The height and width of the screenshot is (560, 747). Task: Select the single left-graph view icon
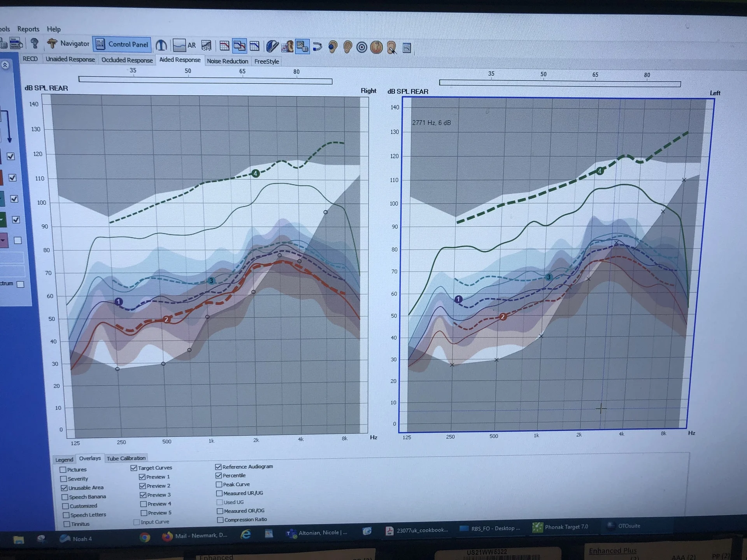(255, 46)
